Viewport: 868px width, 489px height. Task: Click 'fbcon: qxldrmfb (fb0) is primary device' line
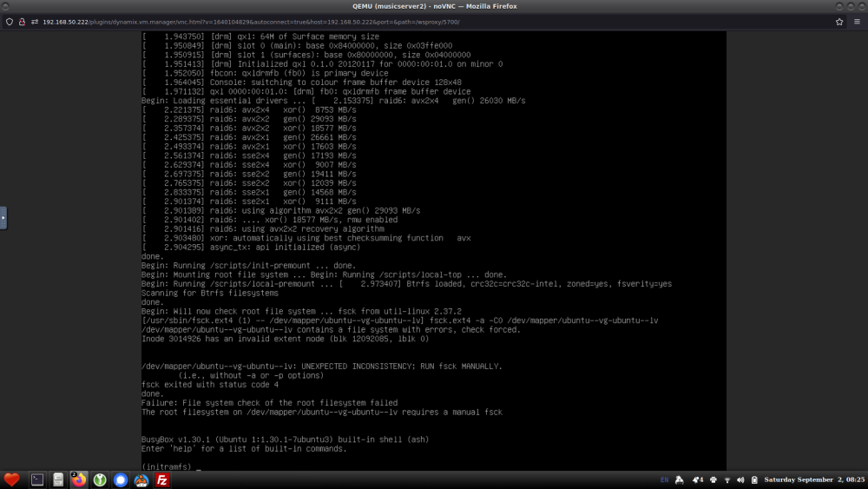click(265, 73)
